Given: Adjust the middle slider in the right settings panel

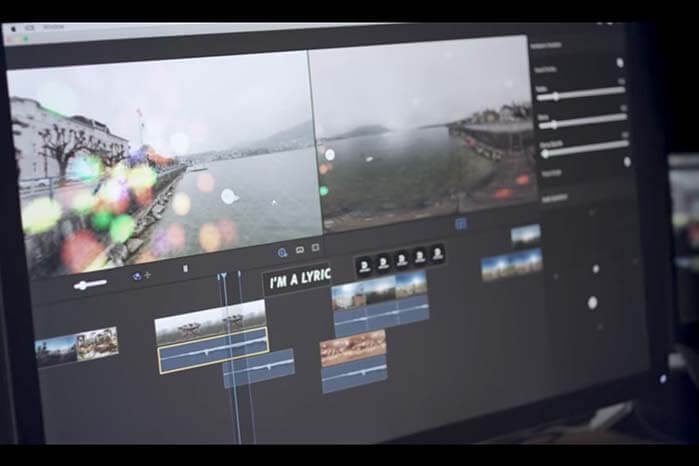Looking at the screenshot, I should [x=583, y=122].
